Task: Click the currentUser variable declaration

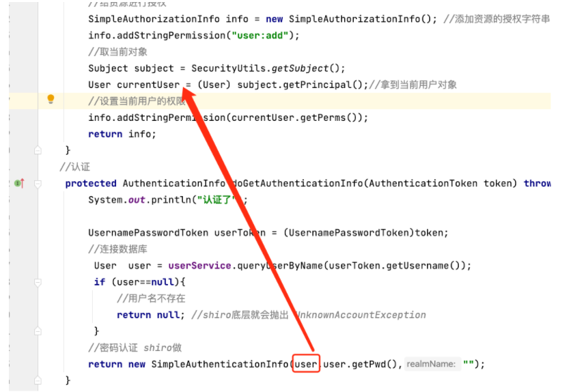Action: [148, 85]
